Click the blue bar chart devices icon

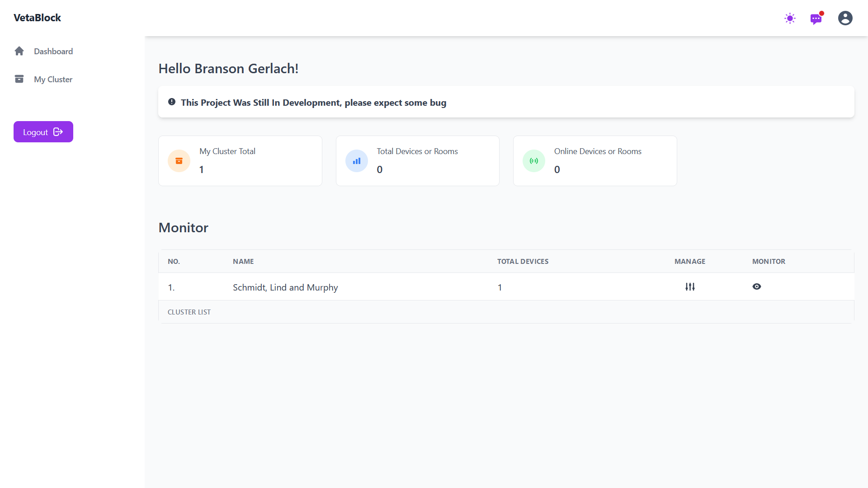357,161
